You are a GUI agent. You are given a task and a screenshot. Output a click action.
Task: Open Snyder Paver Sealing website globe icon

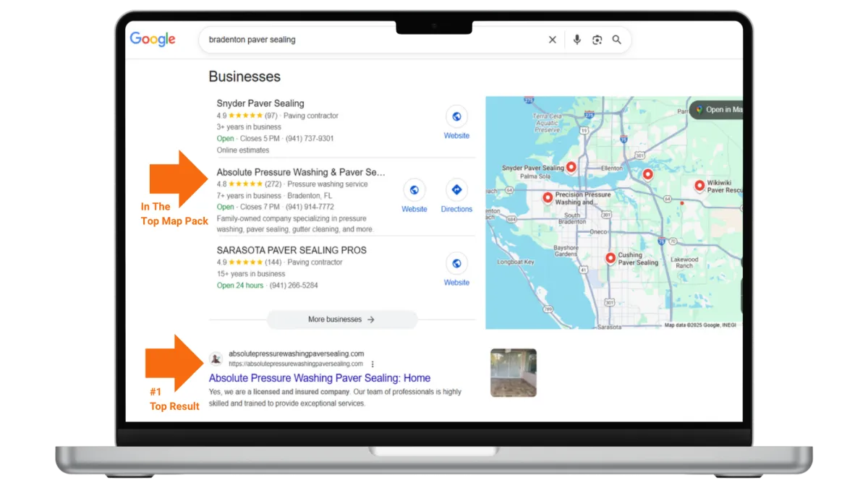tap(456, 116)
